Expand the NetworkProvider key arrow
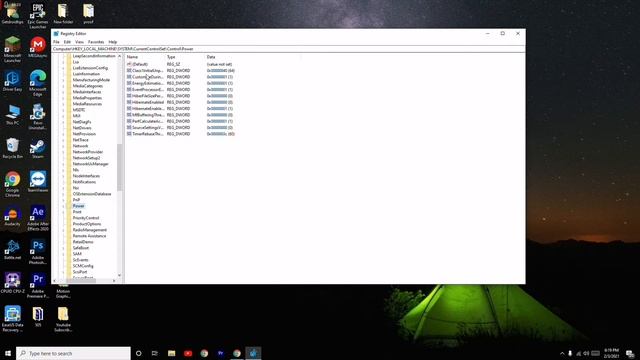640x360 pixels. (x=63, y=152)
